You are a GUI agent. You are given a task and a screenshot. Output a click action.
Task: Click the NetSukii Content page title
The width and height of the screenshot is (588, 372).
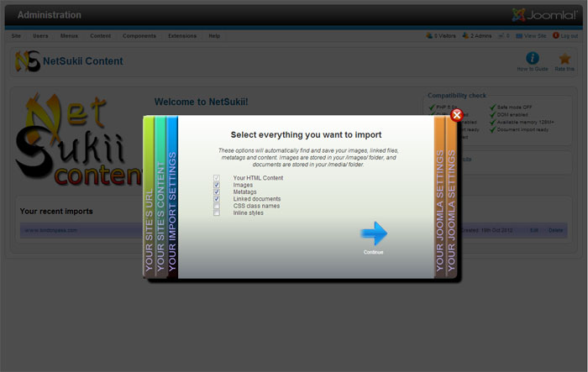[x=83, y=61]
